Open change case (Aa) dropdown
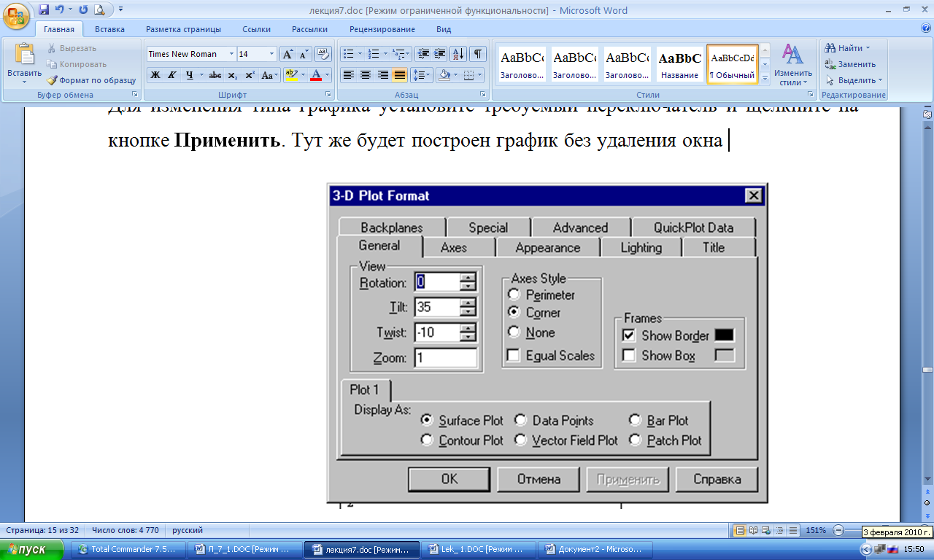 tap(269, 74)
